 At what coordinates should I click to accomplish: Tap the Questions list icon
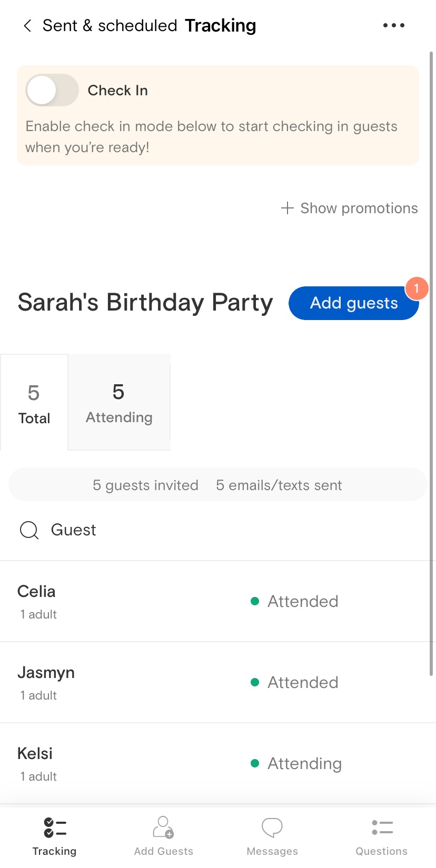tap(382, 827)
